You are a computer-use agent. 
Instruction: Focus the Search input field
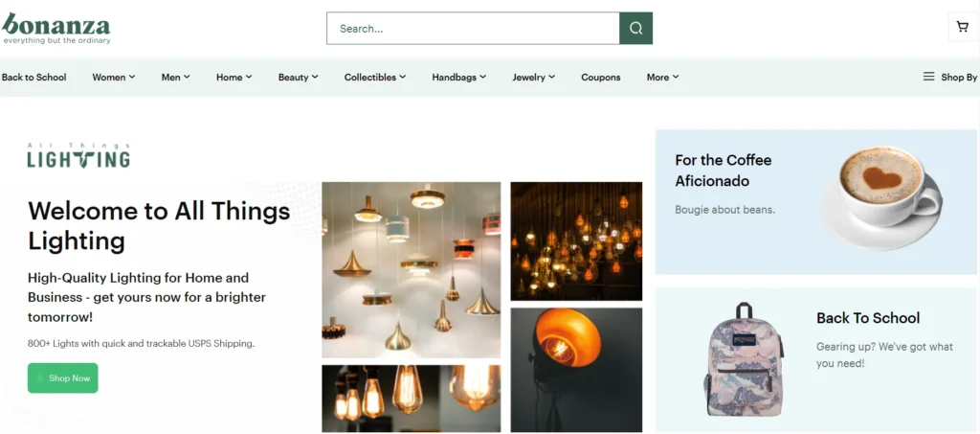point(473,29)
